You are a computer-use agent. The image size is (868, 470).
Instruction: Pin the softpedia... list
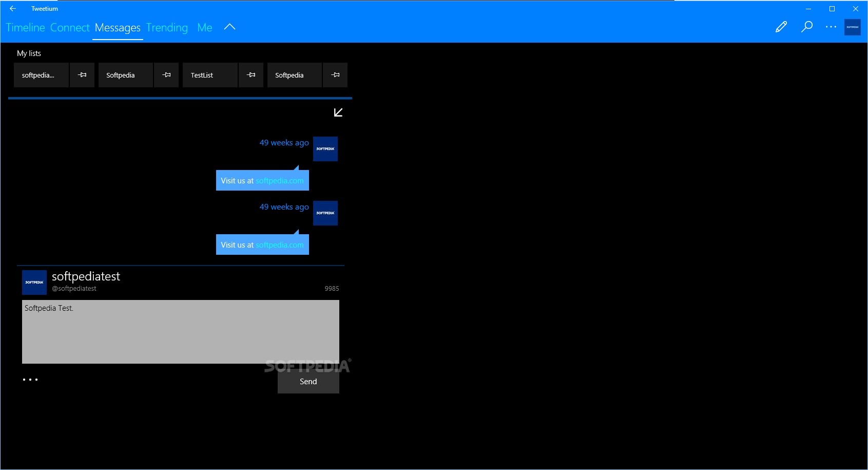point(82,75)
